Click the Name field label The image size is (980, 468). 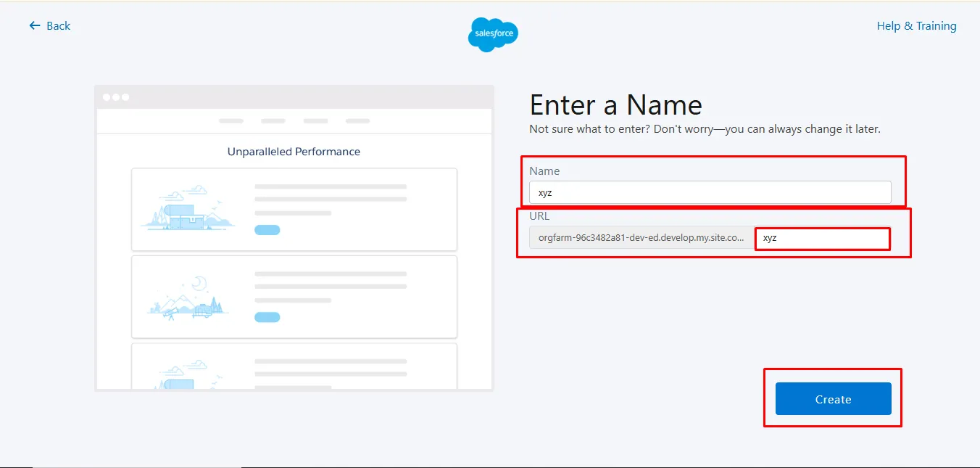pos(544,171)
